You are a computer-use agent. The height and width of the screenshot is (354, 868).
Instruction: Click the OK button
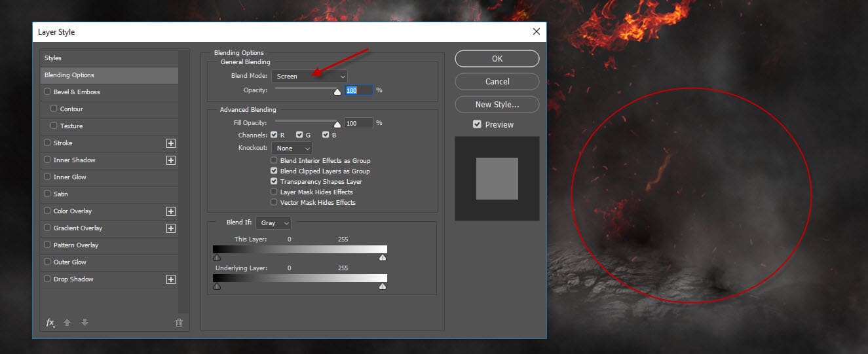point(497,59)
